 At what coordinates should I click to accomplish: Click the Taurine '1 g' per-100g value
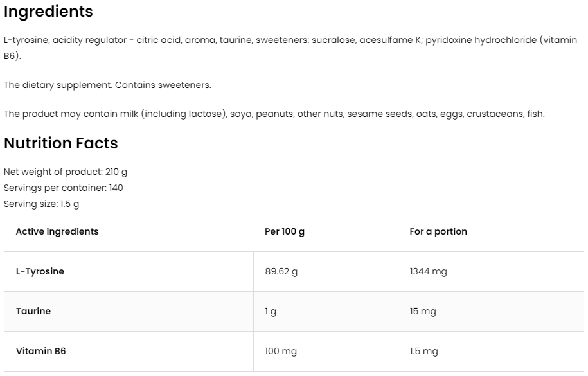[x=271, y=312]
